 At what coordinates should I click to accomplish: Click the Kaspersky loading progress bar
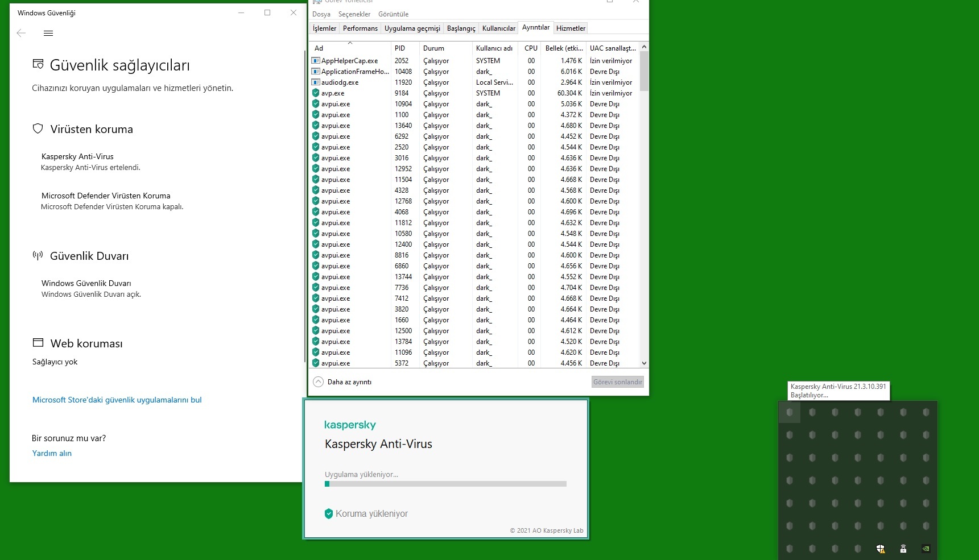(x=445, y=484)
